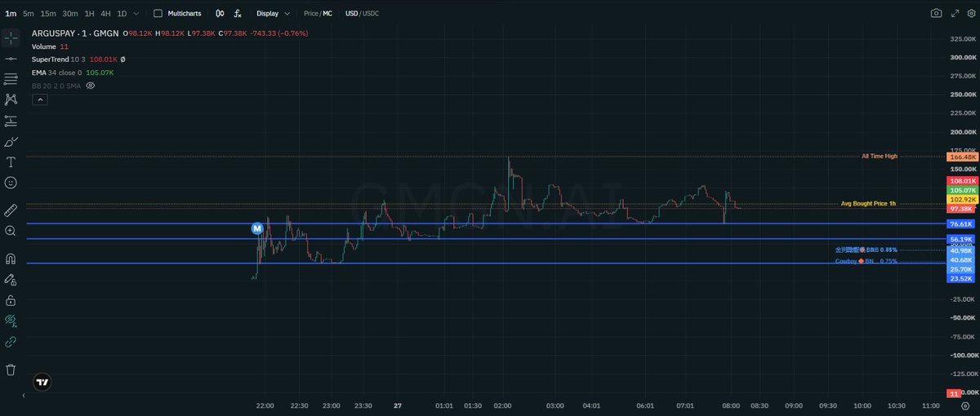Switch to the 15m timeframe
Image resolution: width=980 pixels, height=416 pixels.
pos(48,13)
